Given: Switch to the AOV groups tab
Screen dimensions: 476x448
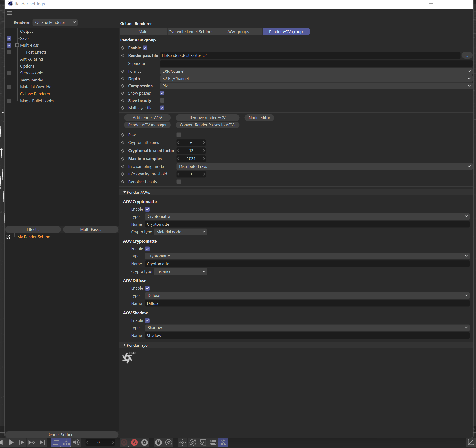Looking at the screenshot, I should [x=238, y=32].
